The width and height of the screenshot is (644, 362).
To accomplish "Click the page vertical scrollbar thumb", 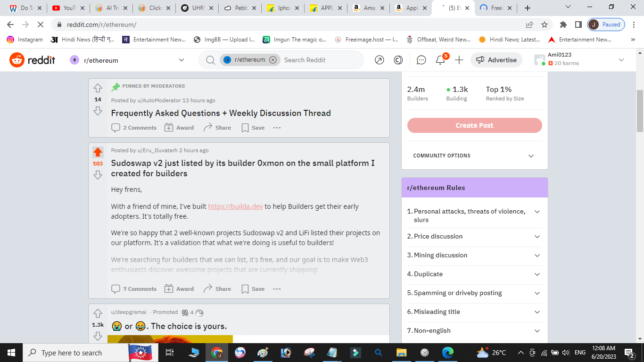I will [x=640, y=111].
